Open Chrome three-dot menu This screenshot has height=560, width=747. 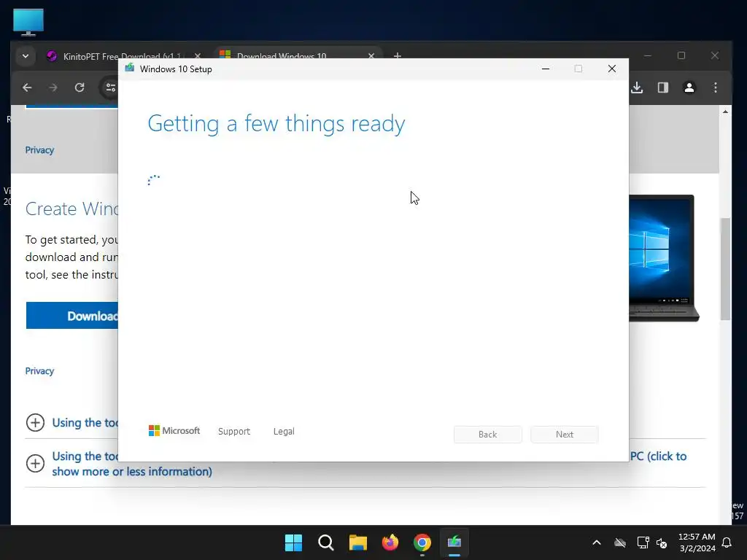(x=716, y=87)
